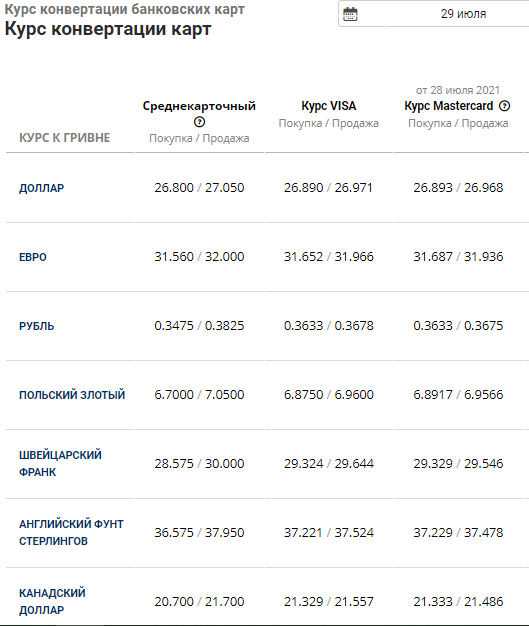Click the dollar VISA rate 26.890 / 26.971
Viewport: 529px width, 626px height.
(329, 188)
